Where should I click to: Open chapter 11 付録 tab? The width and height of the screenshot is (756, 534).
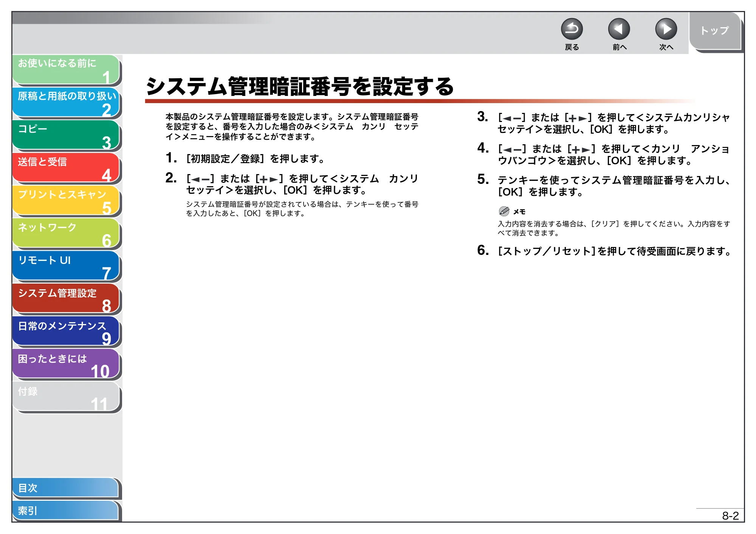[x=66, y=397]
